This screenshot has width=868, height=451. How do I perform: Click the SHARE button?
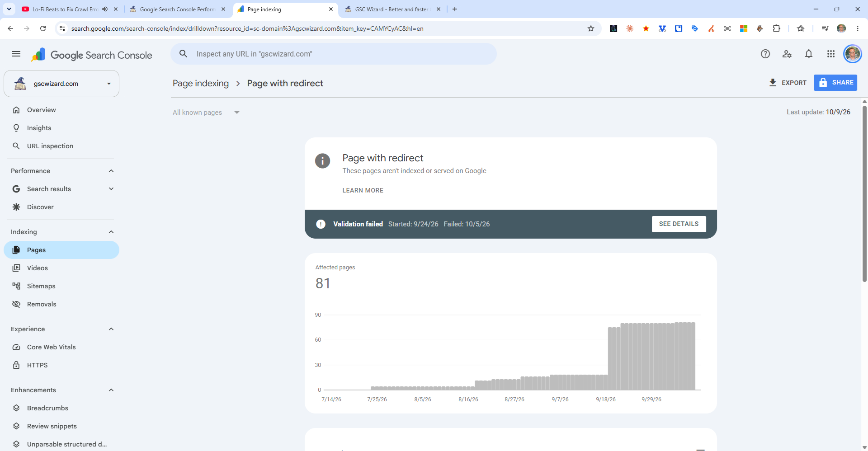[x=835, y=83]
